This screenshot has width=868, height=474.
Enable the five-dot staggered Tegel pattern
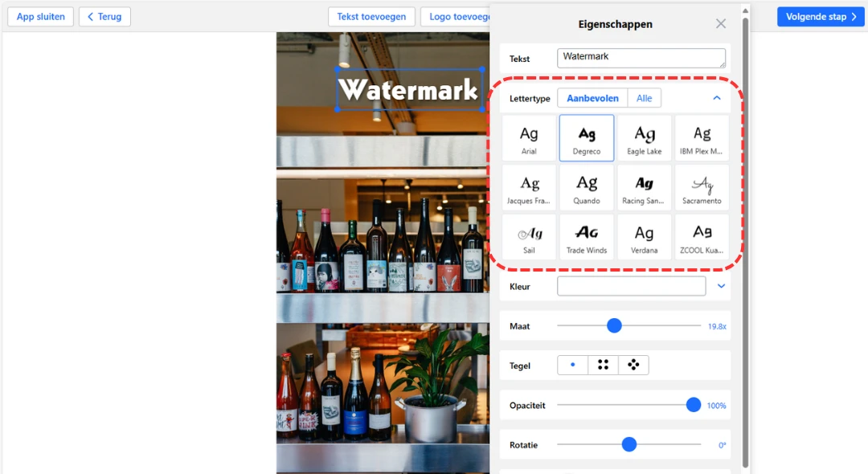coord(633,365)
